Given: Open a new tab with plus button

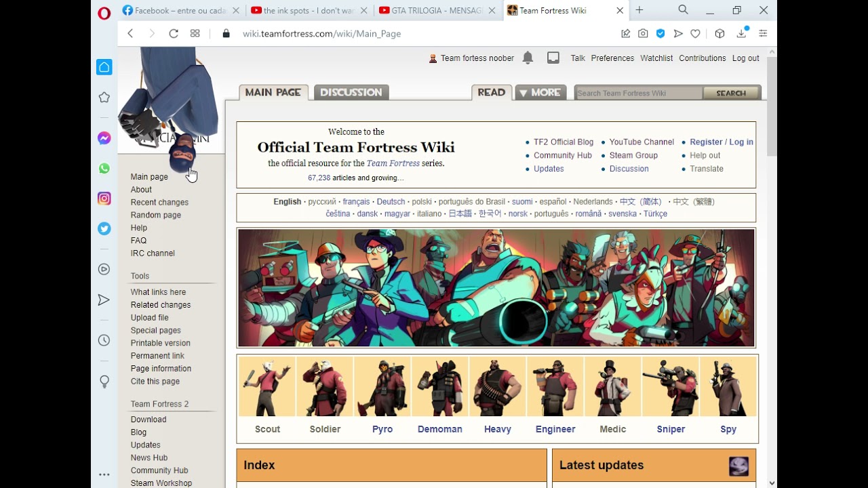Looking at the screenshot, I should click(639, 10).
